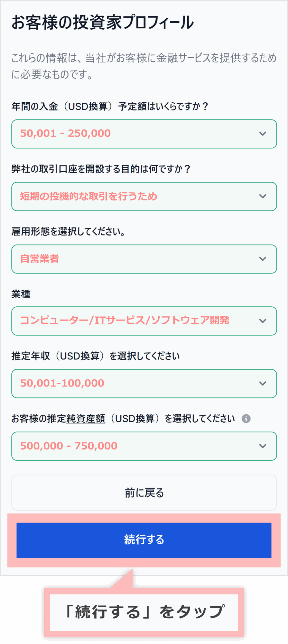Screen dimensions: 288x644
Task: Open the industry dropdown showing コンピューター/ITサービス
Action: [136, 321]
